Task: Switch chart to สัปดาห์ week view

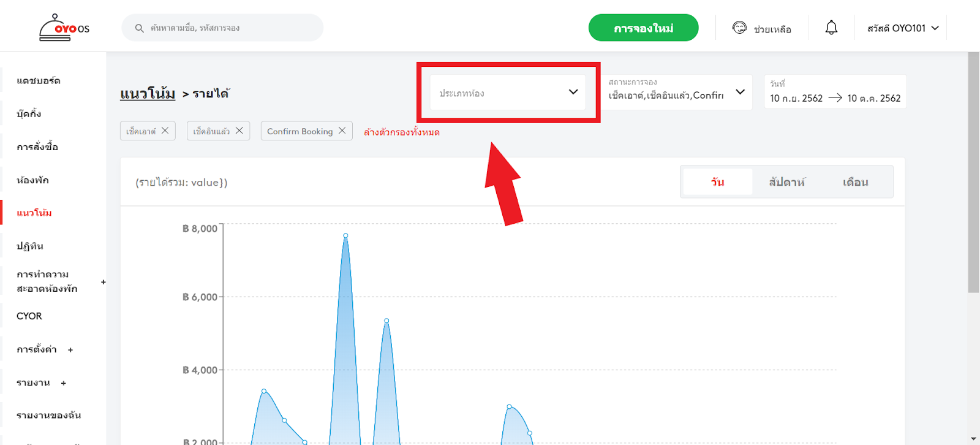Action: coord(787,182)
